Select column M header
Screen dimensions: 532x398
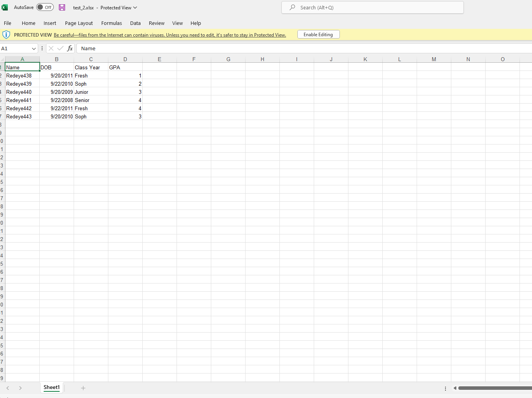point(434,59)
